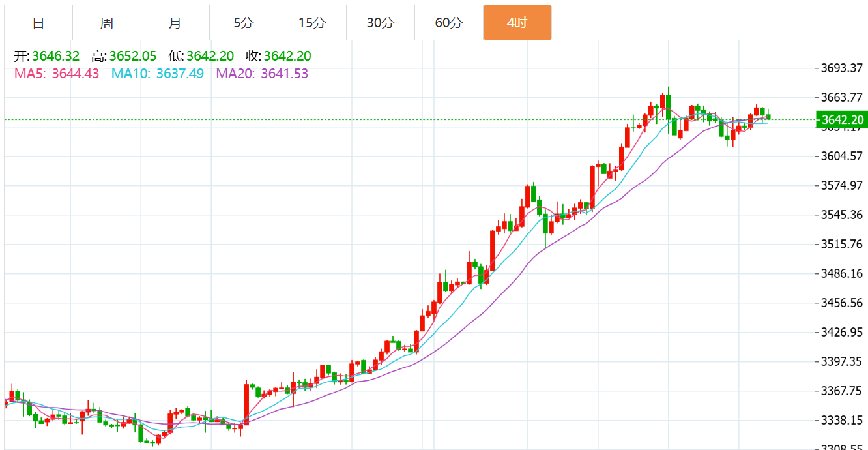Viewport: 868px width, 450px height.
Task: Switch to the 日 daily chart tab
Action: pos(38,23)
